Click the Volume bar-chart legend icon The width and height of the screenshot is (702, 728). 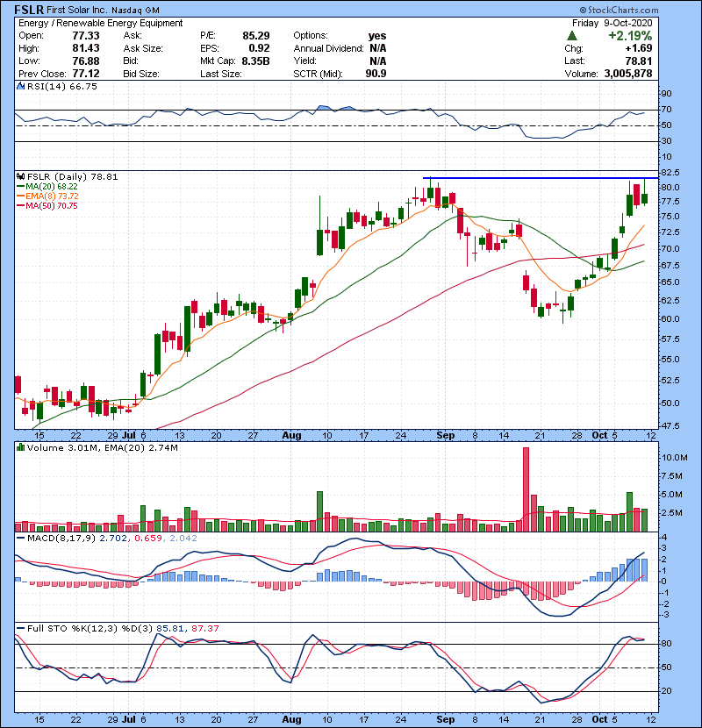[x=21, y=447]
